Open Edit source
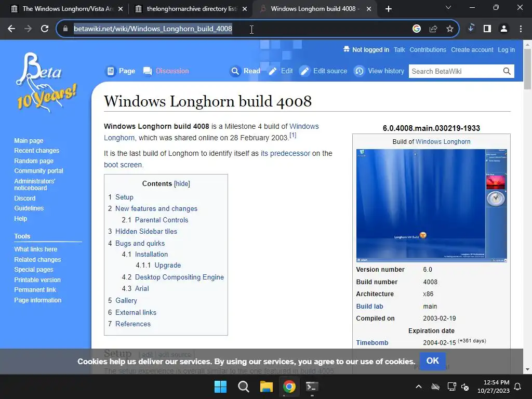The image size is (532, 399). (x=324, y=71)
